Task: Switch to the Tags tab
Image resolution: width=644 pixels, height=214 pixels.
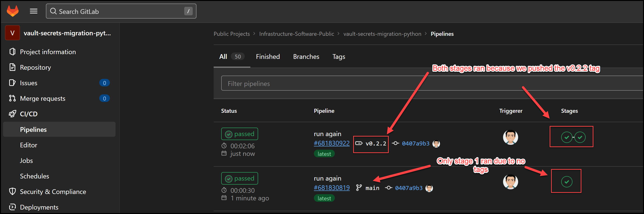Action: point(339,57)
